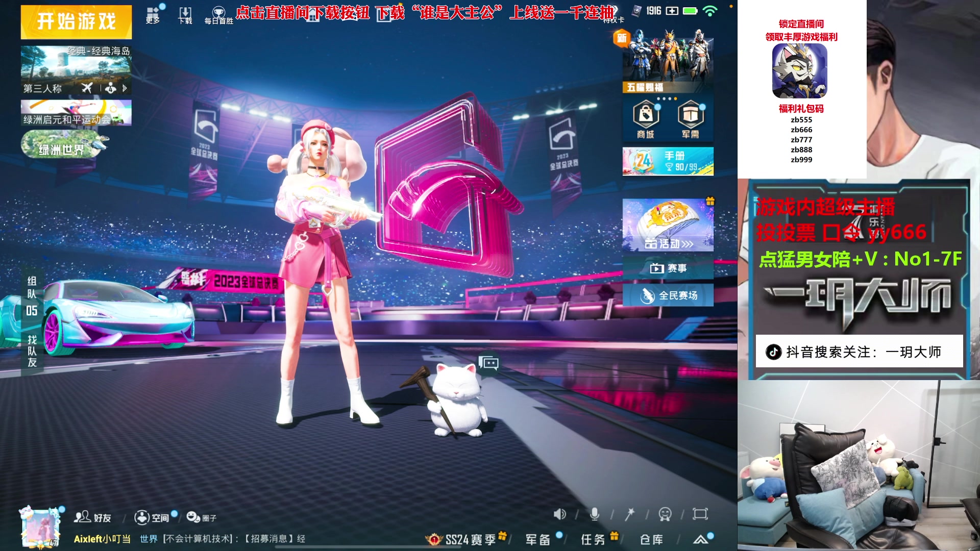Click the fullscreen frame icon
The image size is (980, 551).
(x=700, y=514)
